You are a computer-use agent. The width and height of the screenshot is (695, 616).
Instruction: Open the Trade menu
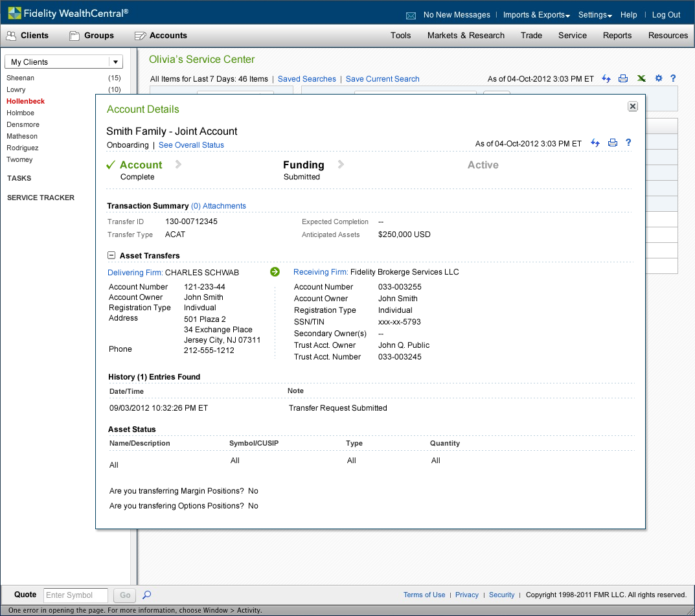click(x=531, y=36)
